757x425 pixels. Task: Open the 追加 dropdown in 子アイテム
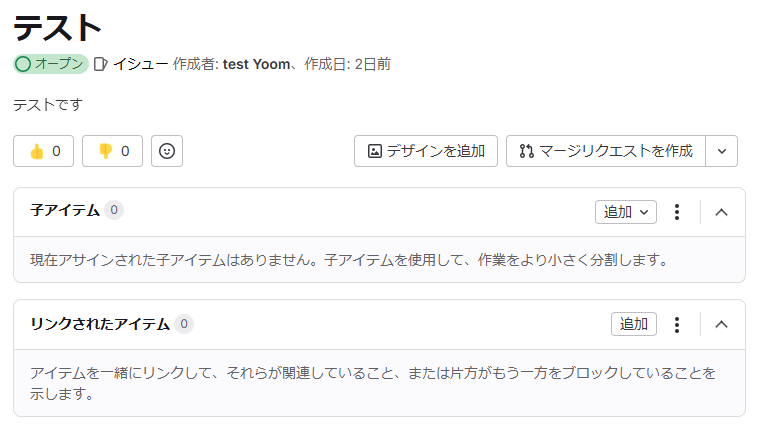click(x=625, y=212)
